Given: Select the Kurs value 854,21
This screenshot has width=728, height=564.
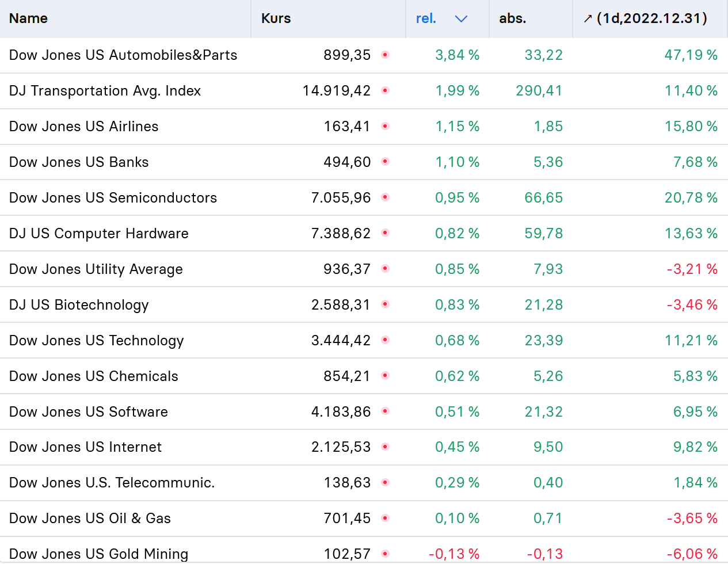Looking at the screenshot, I should click(x=347, y=376).
